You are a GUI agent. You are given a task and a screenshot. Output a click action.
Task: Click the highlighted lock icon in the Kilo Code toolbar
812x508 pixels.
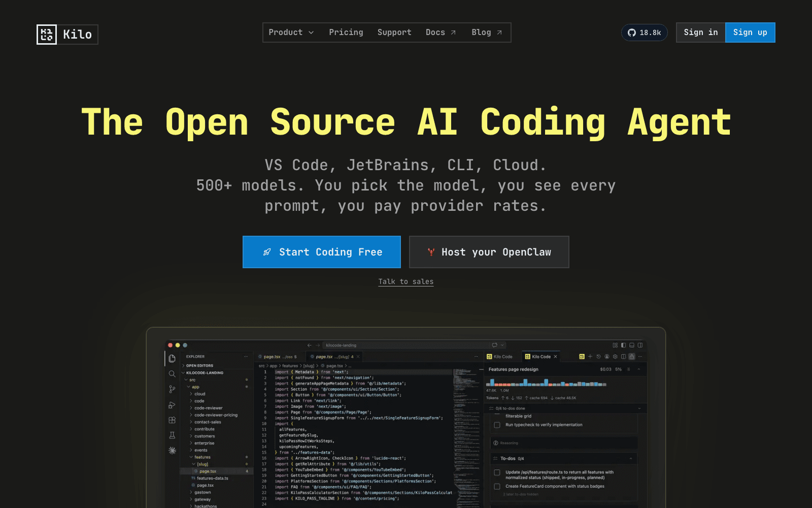click(x=632, y=357)
